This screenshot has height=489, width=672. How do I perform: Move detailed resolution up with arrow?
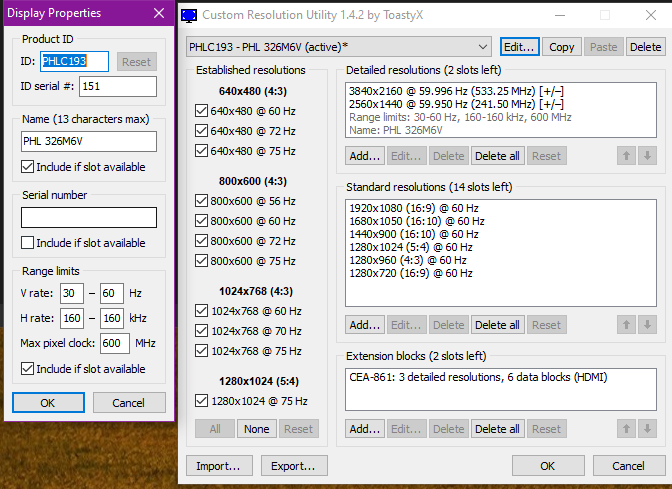(626, 156)
